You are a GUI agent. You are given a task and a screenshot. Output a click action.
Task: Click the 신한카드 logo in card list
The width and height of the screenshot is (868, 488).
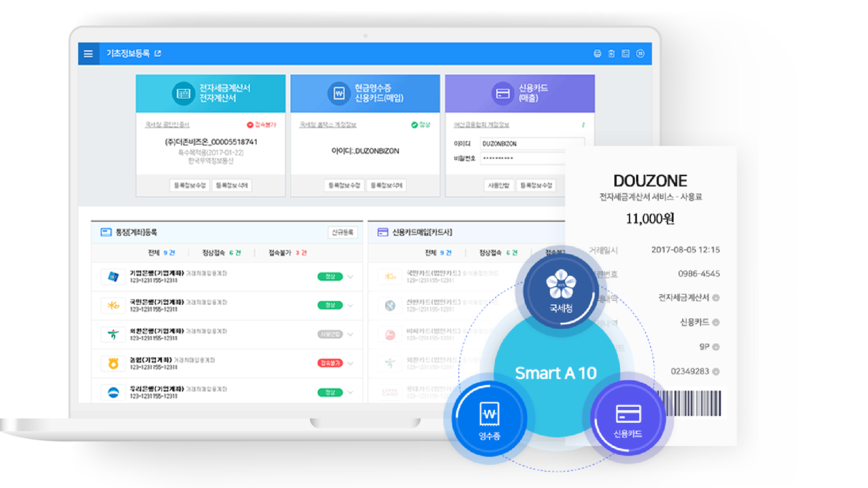pyautogui.click(x=390, y=306)
